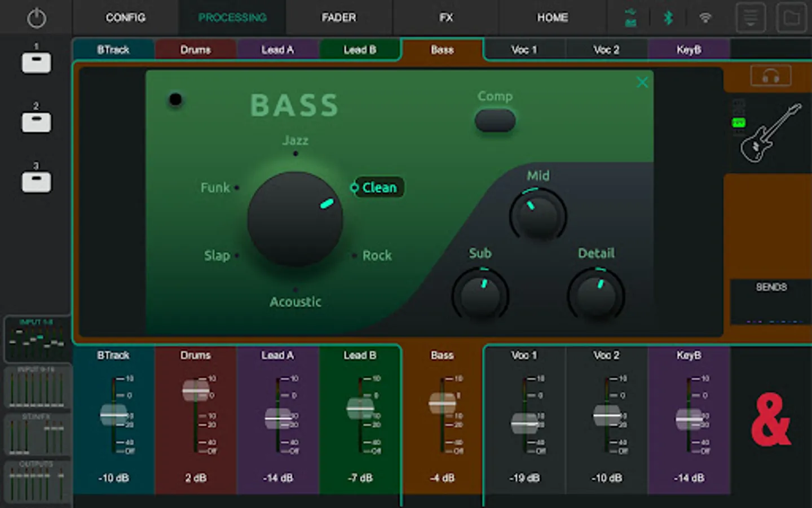
Task: Open the OUTPUTS fader bank thumbnail
Action: click(37, 481)
